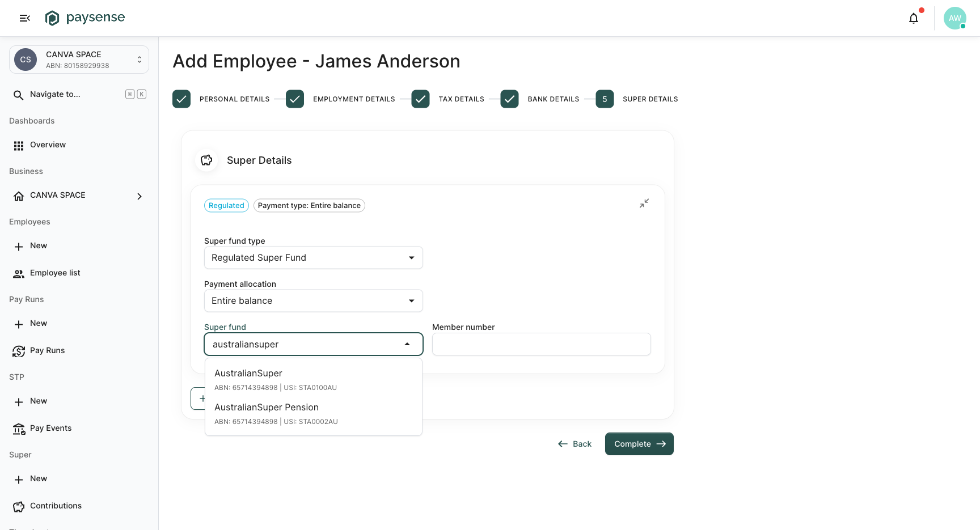
Task: Select step 5 Super Details indicator
Action: [605, 99]
